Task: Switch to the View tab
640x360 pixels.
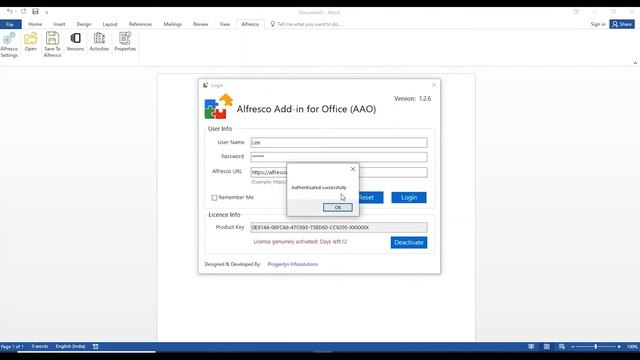Action: pyautogui.click(x=224, y=24)
